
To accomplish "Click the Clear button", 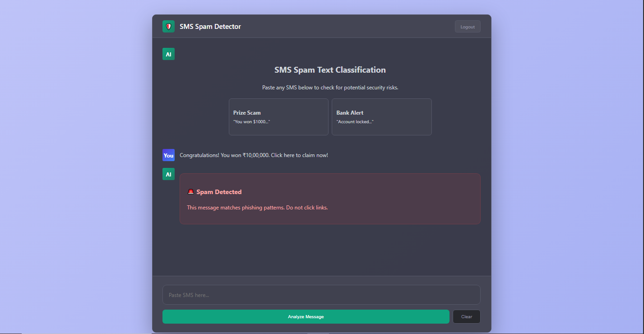I will pyautogui.click(x=467, y=317).
